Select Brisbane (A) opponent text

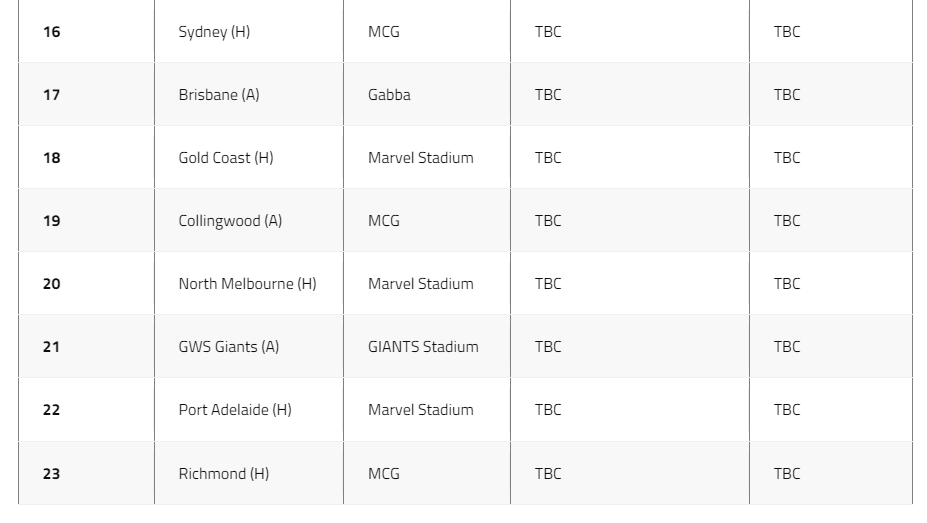pyautogui.click(x=219, y=95)
